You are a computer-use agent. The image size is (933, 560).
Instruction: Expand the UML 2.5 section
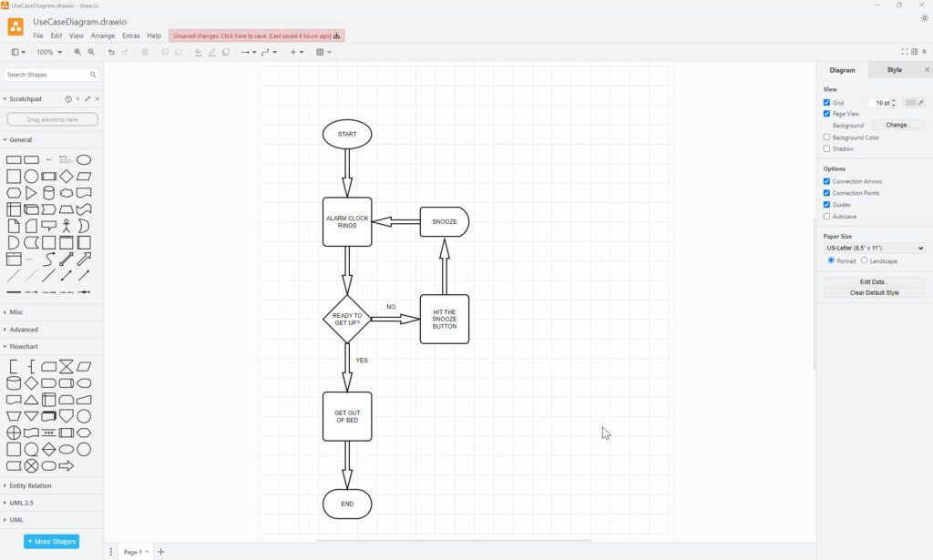[x=51, y=503]
